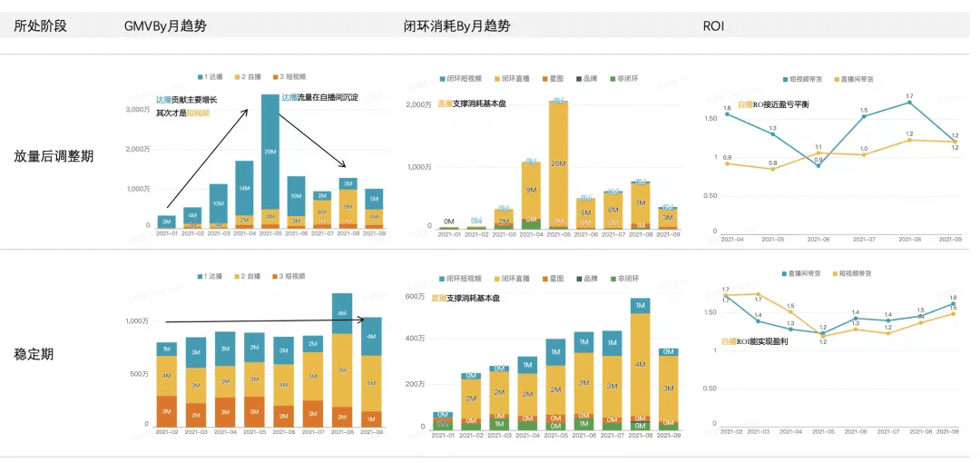Image resolution: width=980 pixels, height=463 pixels.
Task: Toggle '2 自播' legend in 放量后调整期 GMV chart
Action: point(247,77)
